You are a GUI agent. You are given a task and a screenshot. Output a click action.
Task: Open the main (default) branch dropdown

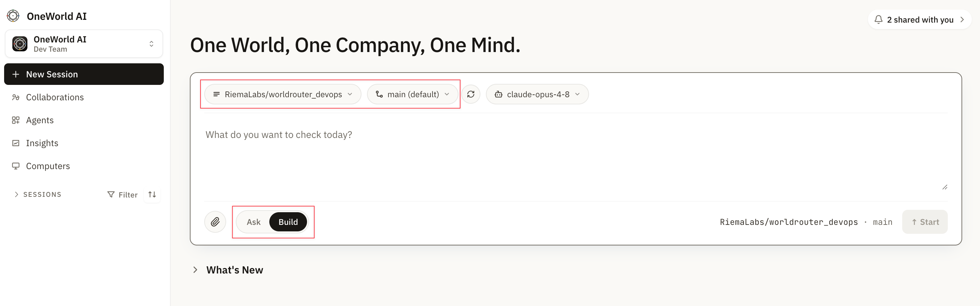point(413,94)
